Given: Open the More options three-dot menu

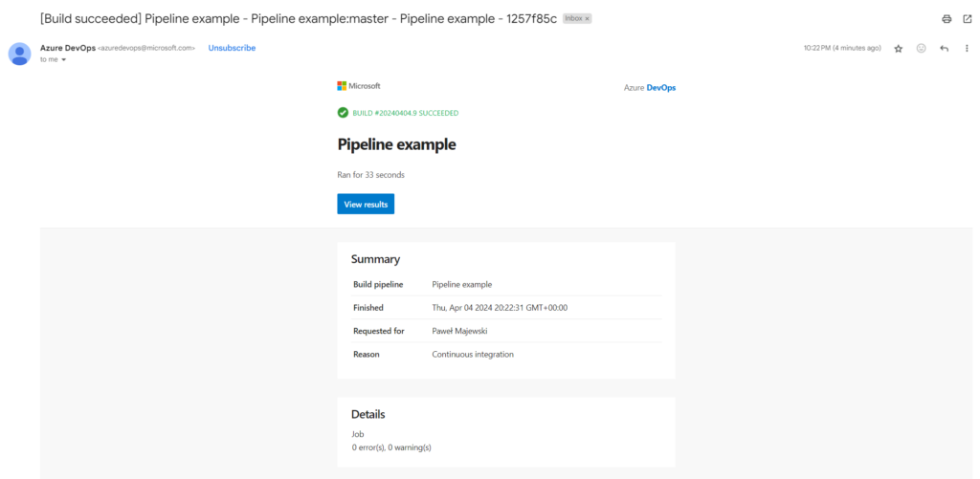Looking at the screenshot, I should coord(966,48).
